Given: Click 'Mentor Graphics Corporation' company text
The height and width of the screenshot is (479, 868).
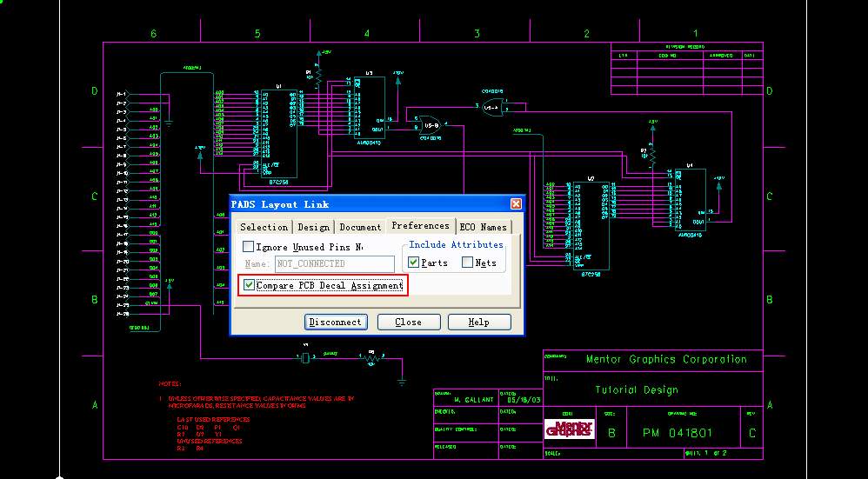Looking at the screenshot, I should [666, 359].
